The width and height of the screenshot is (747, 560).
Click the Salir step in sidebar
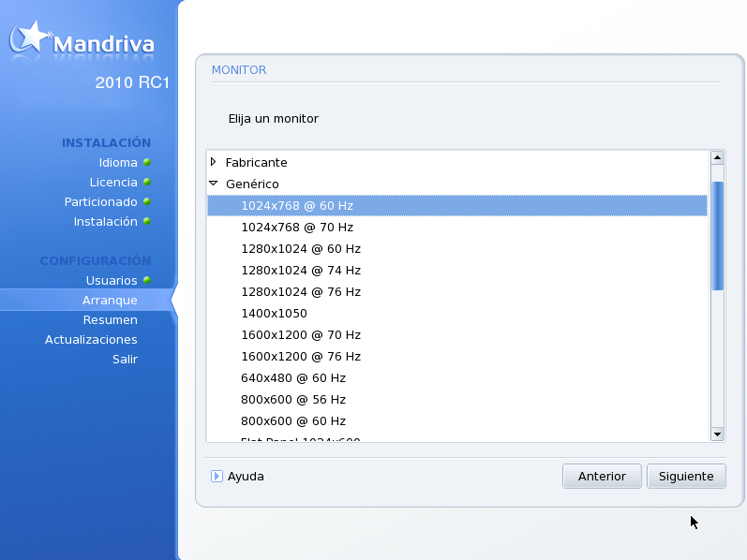coord(125,359)
